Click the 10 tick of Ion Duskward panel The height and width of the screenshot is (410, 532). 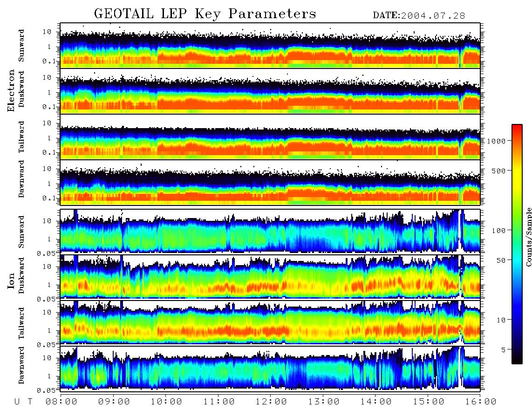(47, 267)
